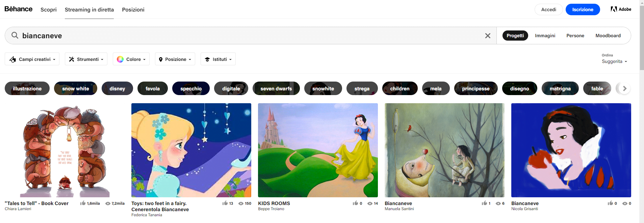This screenshot has width=644, height=223.
Task: Click views eye icon on KIDS ROOMS
Action: click(x=370, y=203)
